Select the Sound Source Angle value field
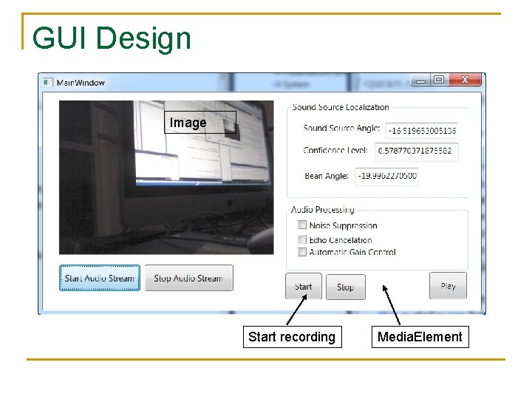 click(x=421, y=131)
